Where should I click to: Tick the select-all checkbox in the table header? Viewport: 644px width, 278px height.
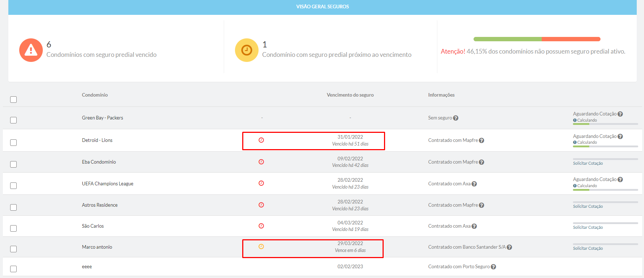coord(13,100)
